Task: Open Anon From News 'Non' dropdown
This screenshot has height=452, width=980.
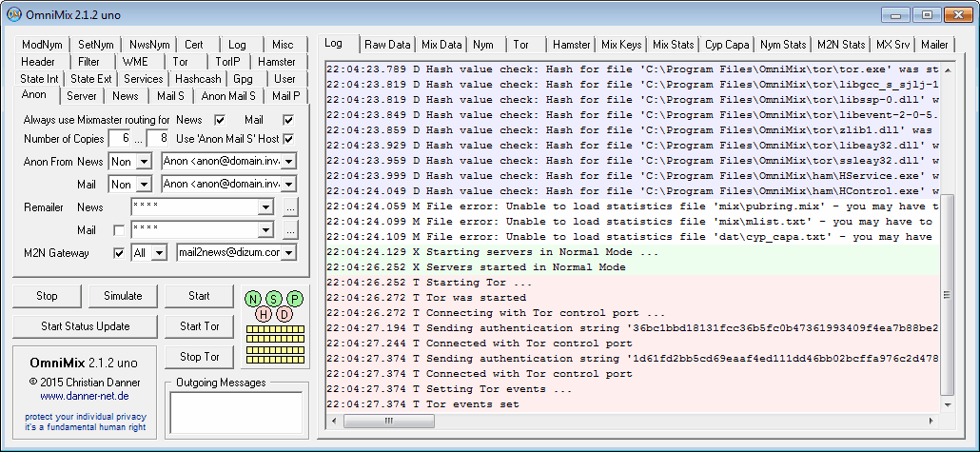Action: pos(145,162)
